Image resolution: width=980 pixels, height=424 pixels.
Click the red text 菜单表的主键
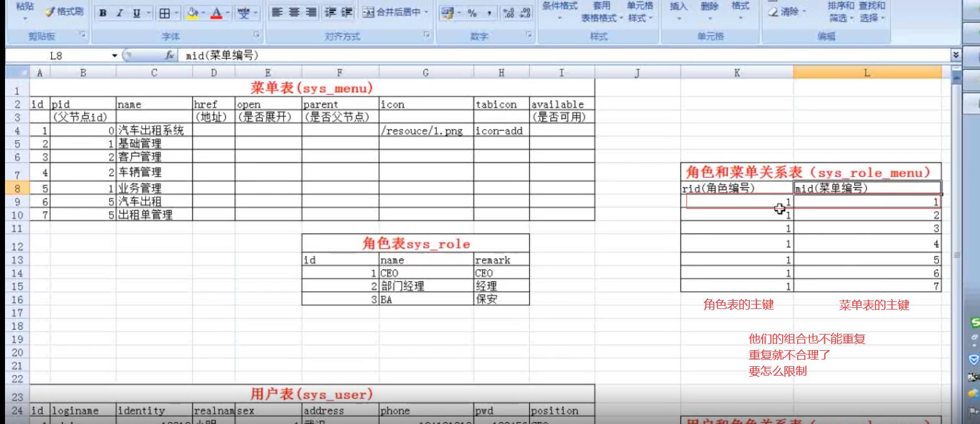point(874,305)
